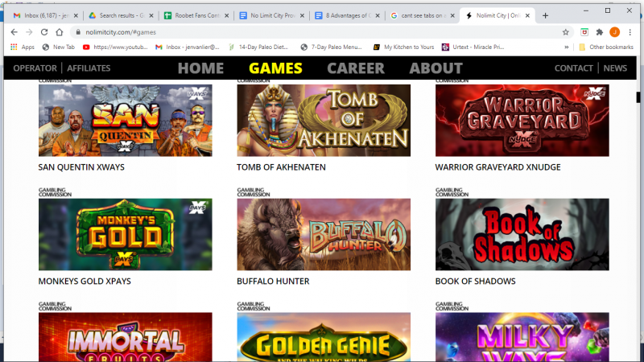
Task: Go to the OPERATOR page
Action: point(35,68)
